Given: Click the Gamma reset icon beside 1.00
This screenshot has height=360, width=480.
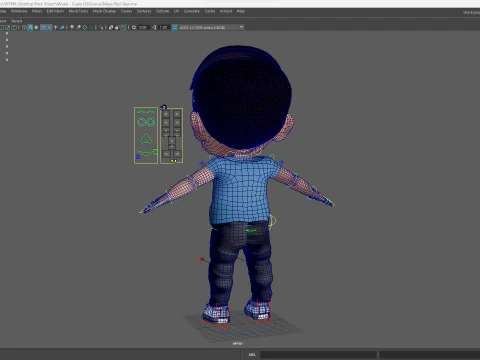Looking at the screenshot, I should tap(154, 27).
